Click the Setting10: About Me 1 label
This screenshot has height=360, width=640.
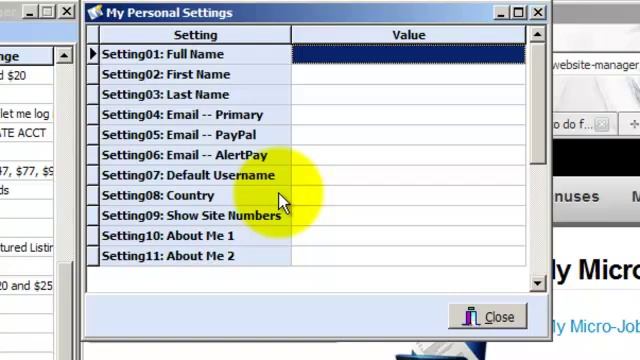(168, 236)
